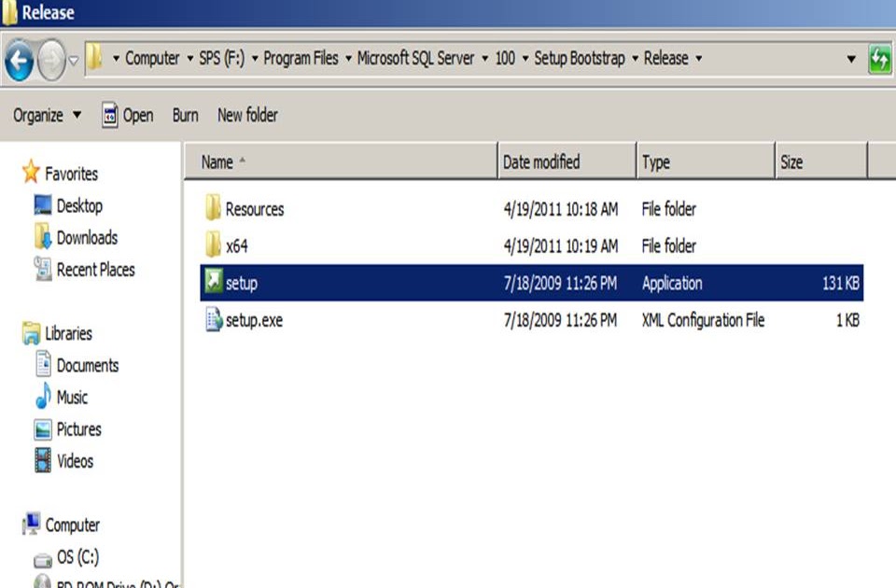The image size is (896, 588).
Task: Open Downloads in Favorites
Action: 87,238
